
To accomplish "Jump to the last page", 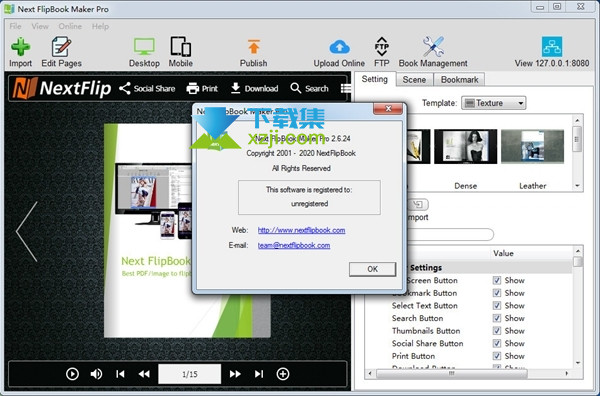I will coord(259,374).
